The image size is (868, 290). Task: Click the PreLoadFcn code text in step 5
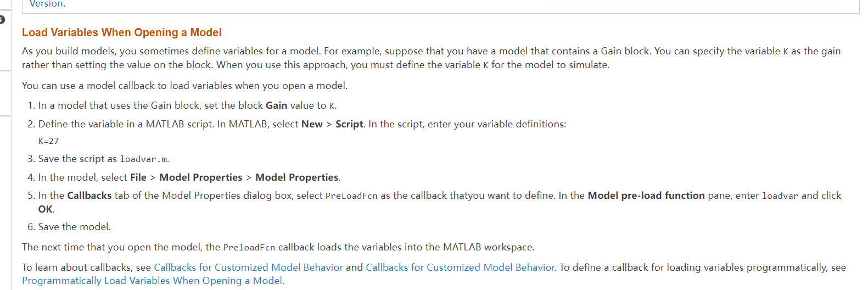coord(351,196)
